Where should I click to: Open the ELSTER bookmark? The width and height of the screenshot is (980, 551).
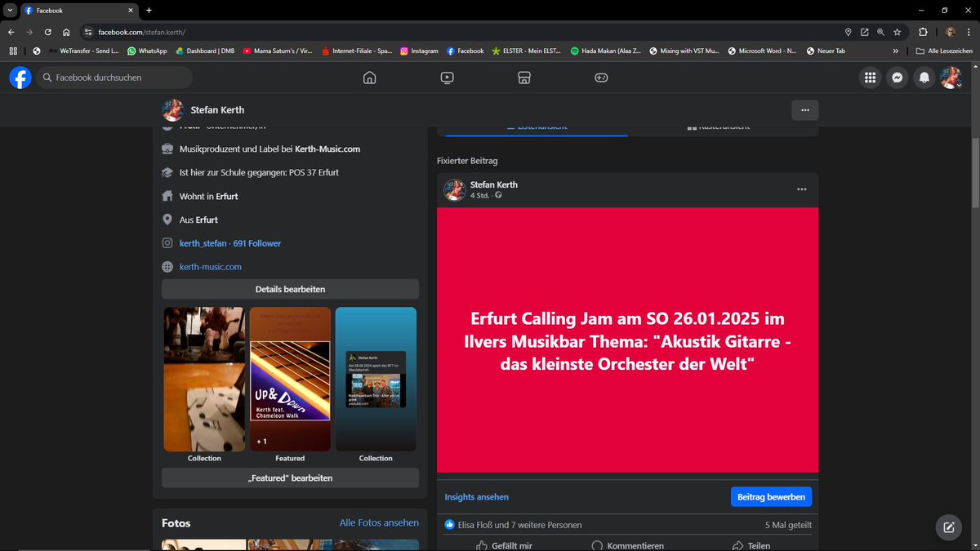coord(527,51)
